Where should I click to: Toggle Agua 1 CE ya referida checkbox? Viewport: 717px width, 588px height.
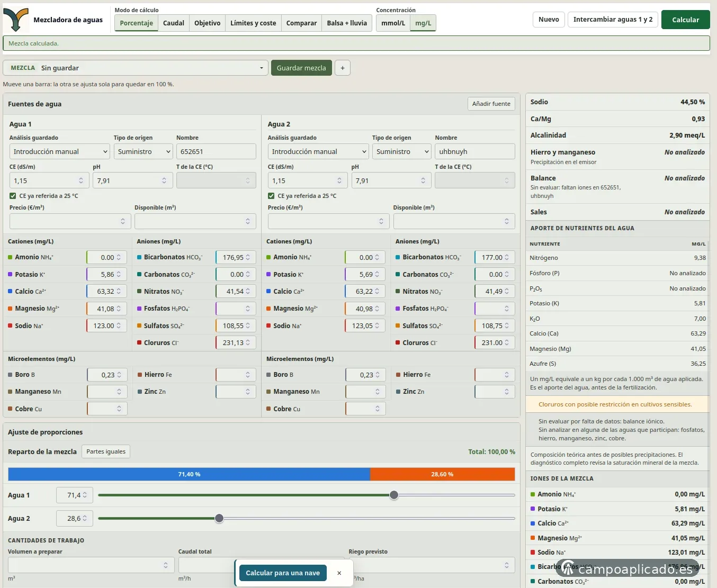(x=13, y=196)
